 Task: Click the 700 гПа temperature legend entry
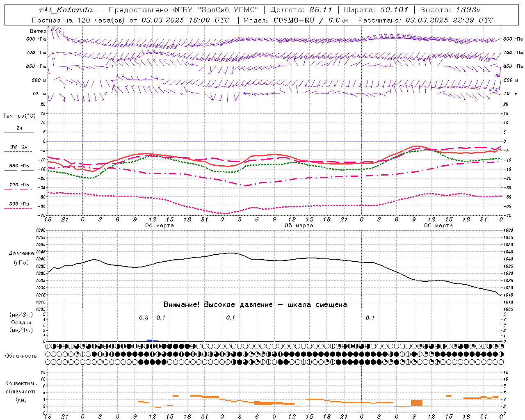click(19, 185)
